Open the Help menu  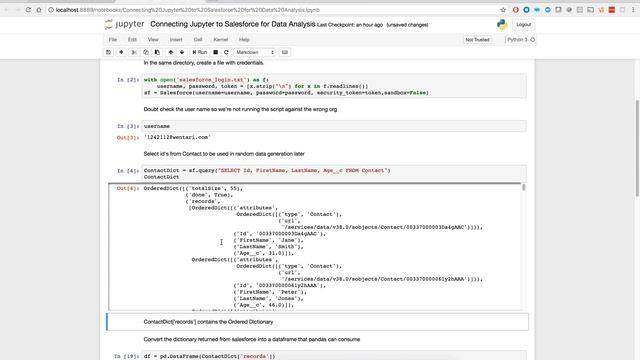pyautogui.click(x=244, y=40)
